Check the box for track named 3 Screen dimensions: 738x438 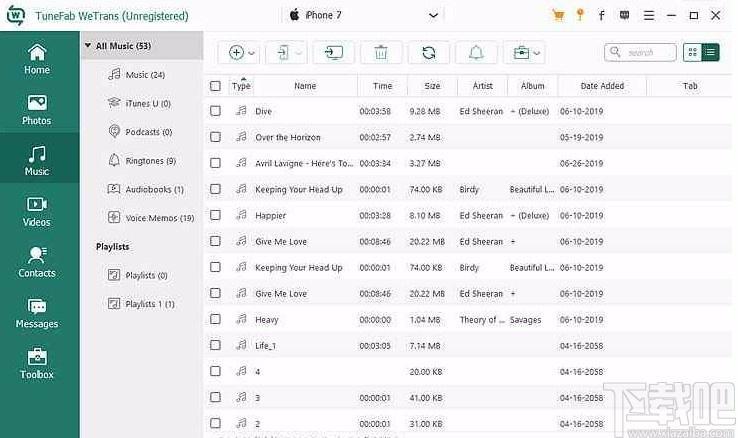pyautogui.click(x=215, y=397)
